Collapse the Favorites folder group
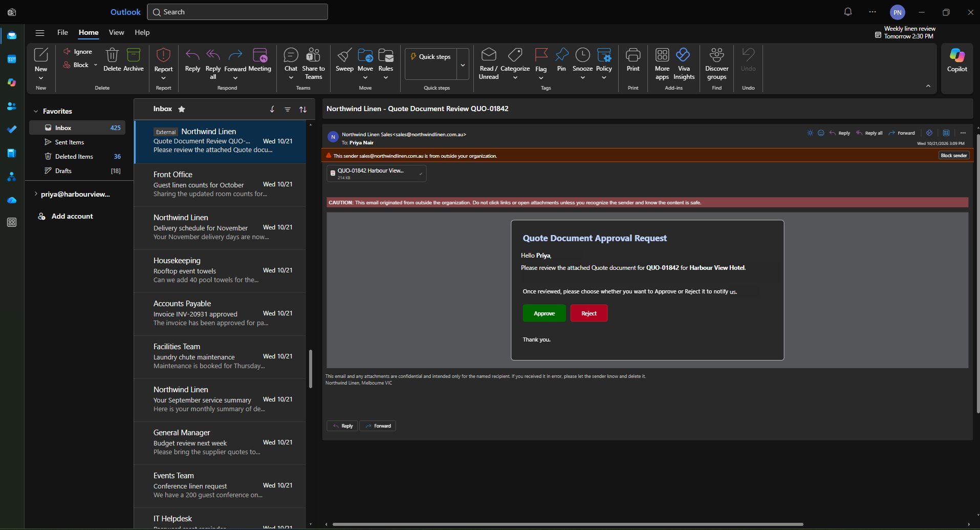The width and height of the screenshot is (980, 530). [36, 111]
